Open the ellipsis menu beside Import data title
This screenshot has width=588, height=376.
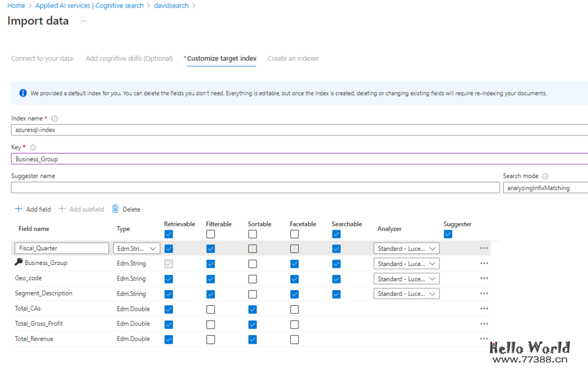tap(83, 21)
